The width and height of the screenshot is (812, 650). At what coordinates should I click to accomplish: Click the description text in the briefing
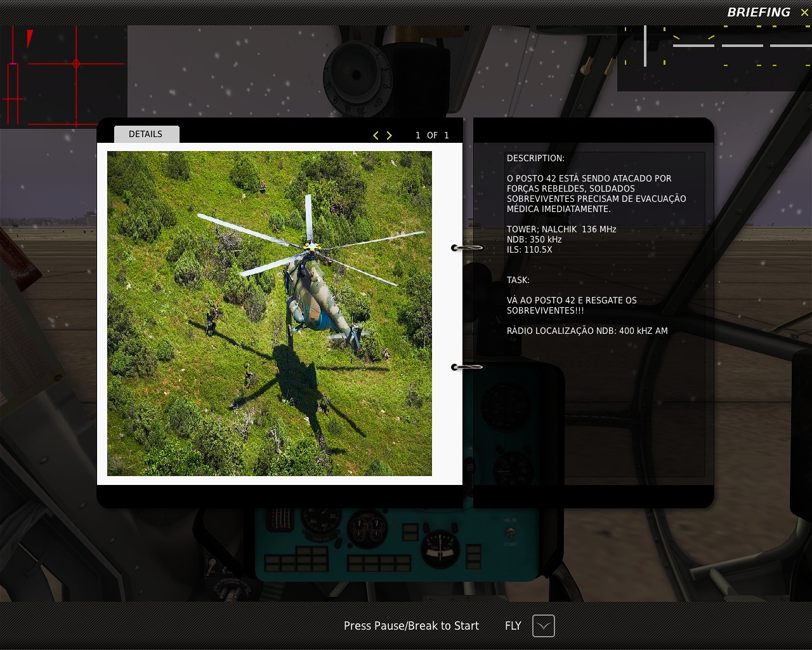click(x=596, y=194)
